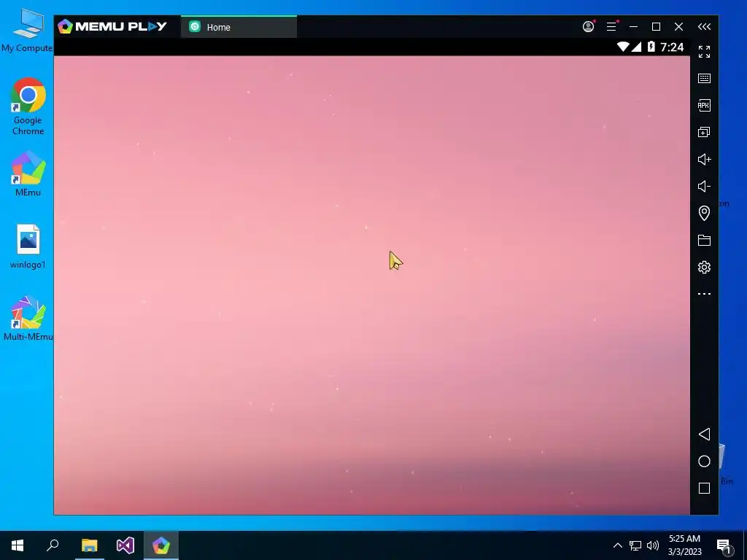Minimize the MEmu Play window
This screenshot has height=560, width=747.
pyautogui.click(x=633, y=27)
